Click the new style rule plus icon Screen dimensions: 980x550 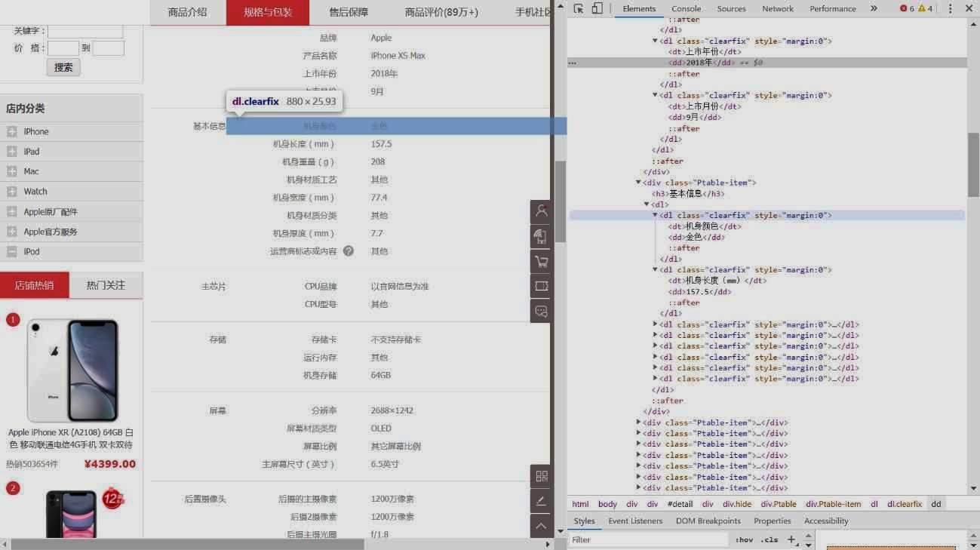tap(791, 539)
